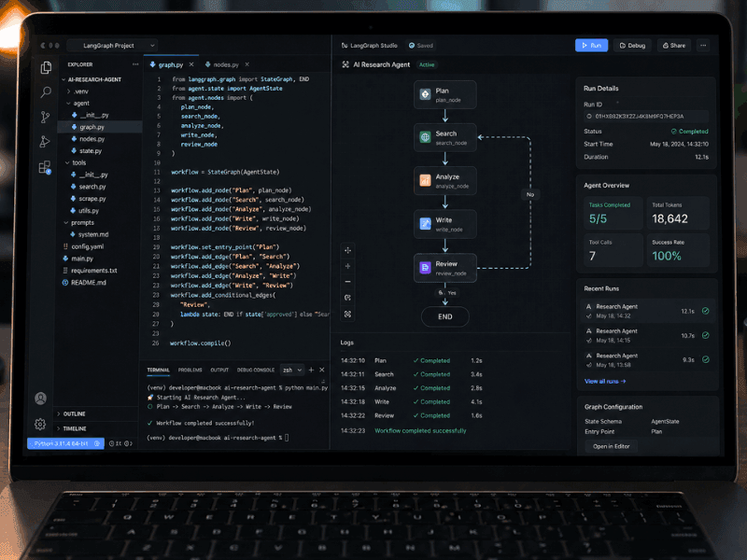Open the Research Agent run at 13:58
Screen dimensions: 747x560
pos(647,360)
